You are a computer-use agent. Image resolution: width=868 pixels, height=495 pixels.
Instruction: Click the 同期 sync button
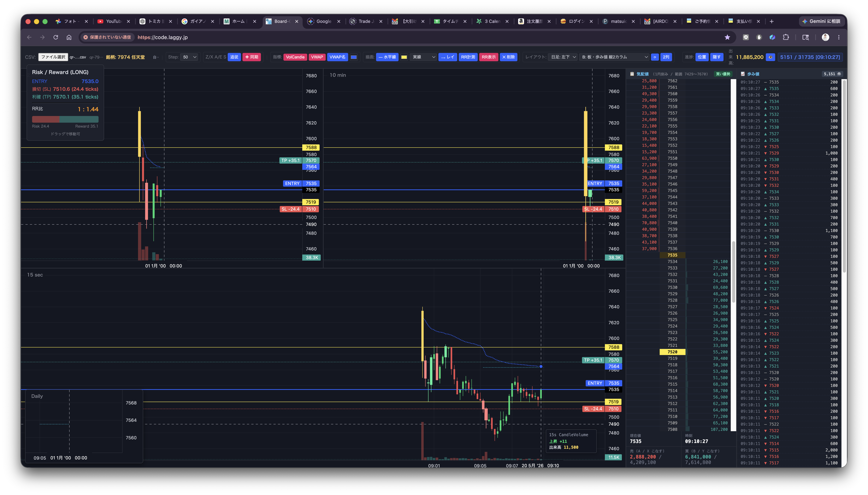(x=252, y=57)
